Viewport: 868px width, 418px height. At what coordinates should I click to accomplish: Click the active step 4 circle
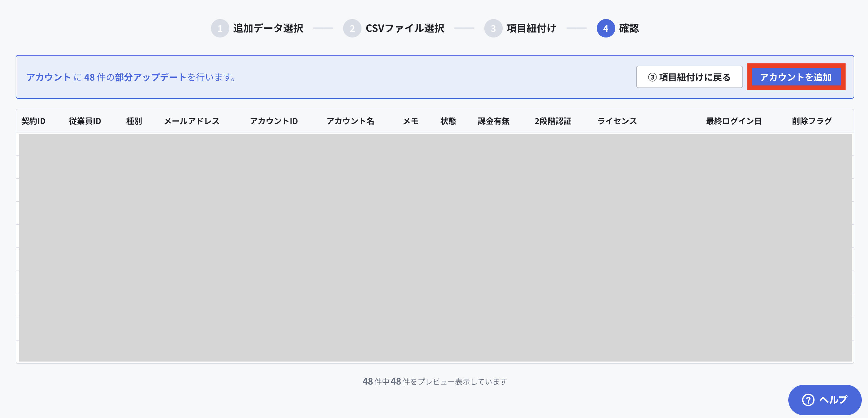click(x=606, y=28)
